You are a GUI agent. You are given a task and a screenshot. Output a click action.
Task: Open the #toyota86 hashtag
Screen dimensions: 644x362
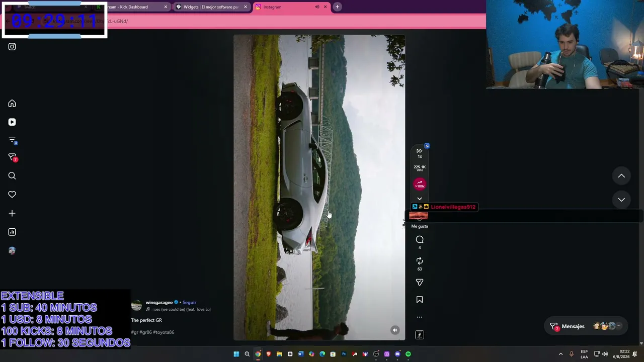pos(164,332)
